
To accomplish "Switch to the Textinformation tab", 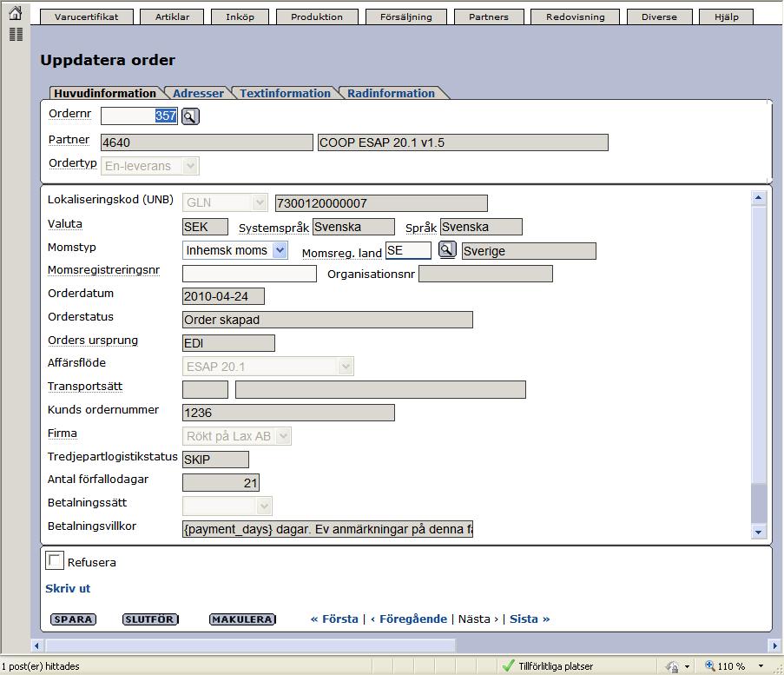I will [x=285, y=94].
